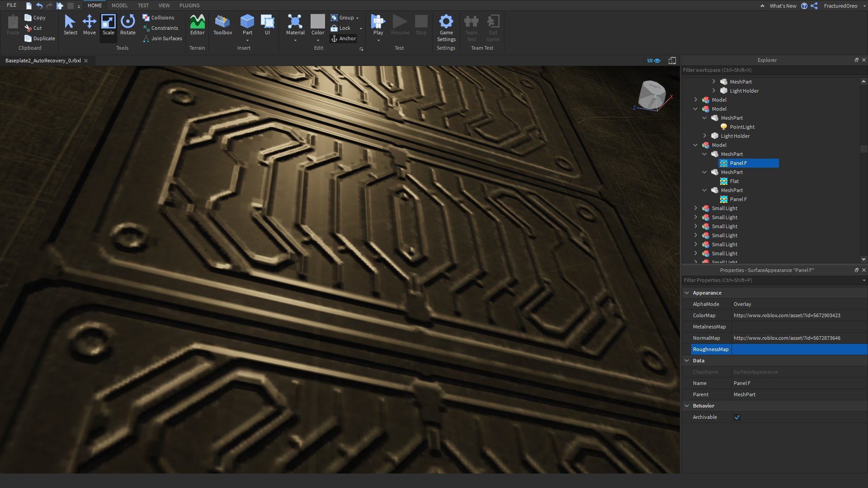
Task: Open the HOME ribbon tab
Action: (x=94, y=5)
